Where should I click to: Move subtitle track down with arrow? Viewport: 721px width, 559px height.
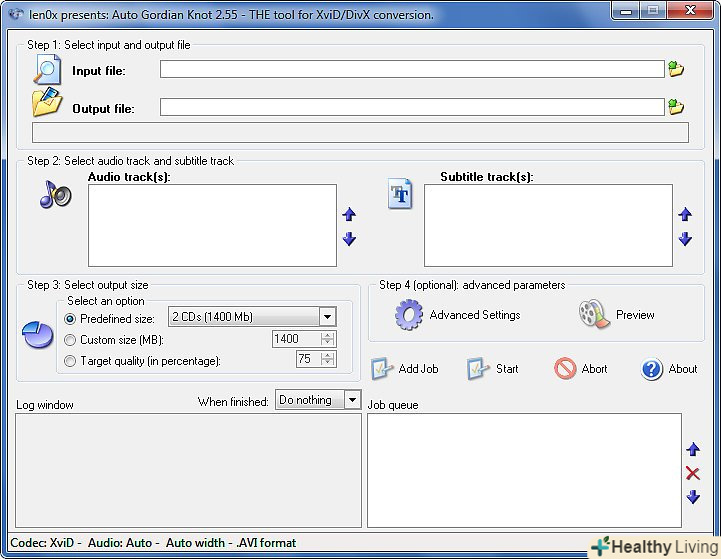coord(685,239)
